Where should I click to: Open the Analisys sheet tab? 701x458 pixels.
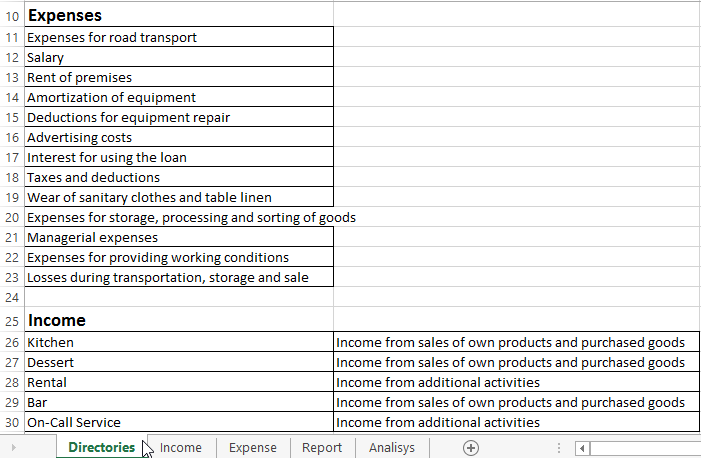click(392, 448)
